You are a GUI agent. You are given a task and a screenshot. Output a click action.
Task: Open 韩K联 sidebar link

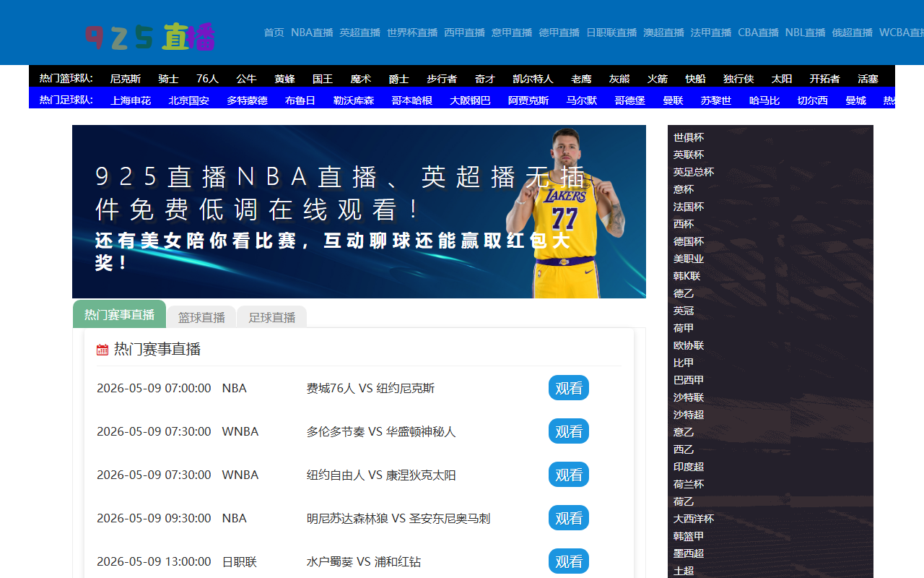coord(687,276)
